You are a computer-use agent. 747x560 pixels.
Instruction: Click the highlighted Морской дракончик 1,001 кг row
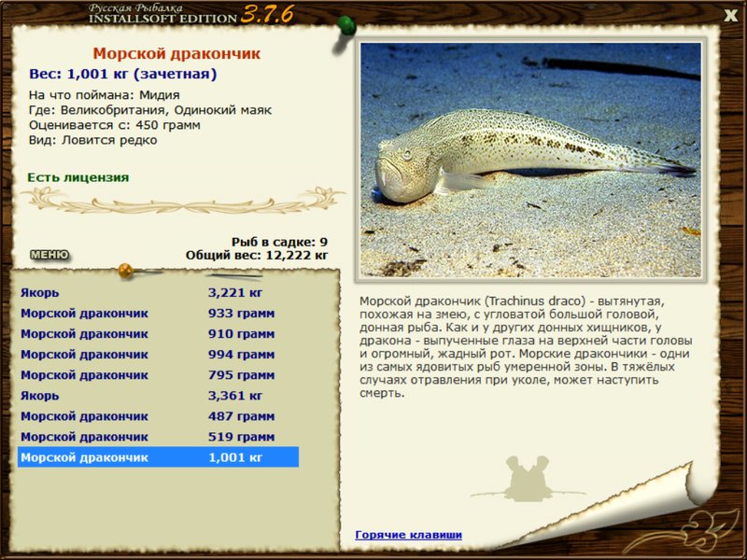pyautogui.click(x=158, y=457)
